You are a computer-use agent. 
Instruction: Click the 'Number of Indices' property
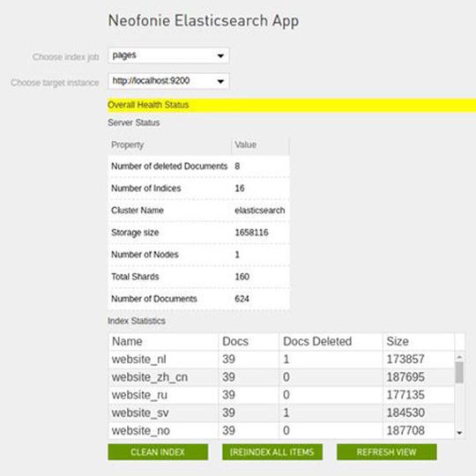click(x=146, y=189)
